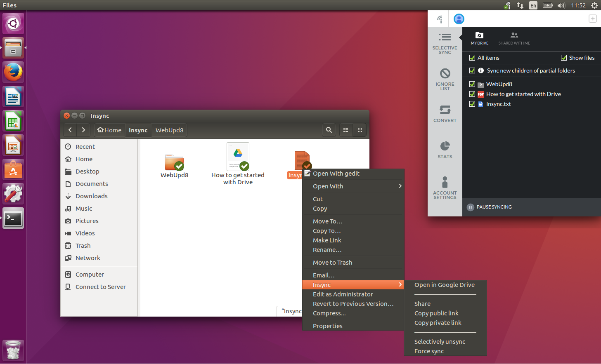
Task: Open LibreOffice Impress from the dock
Action: [x=13, y=145]
